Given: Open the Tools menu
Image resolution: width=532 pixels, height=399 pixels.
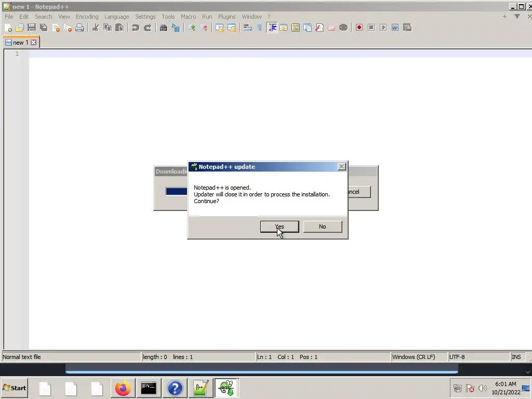Looking at the screenshot, I should [168, 17].
